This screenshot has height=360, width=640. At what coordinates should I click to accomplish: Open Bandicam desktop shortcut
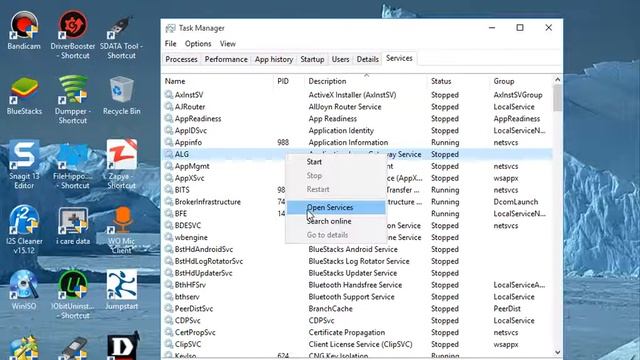(x=24, y=31)
